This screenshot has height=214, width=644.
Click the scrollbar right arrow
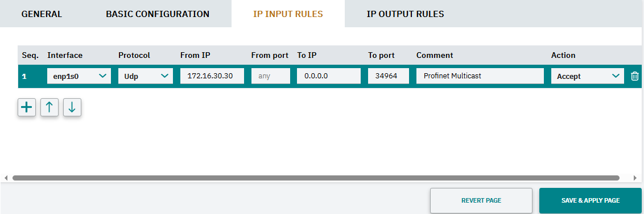635,178
